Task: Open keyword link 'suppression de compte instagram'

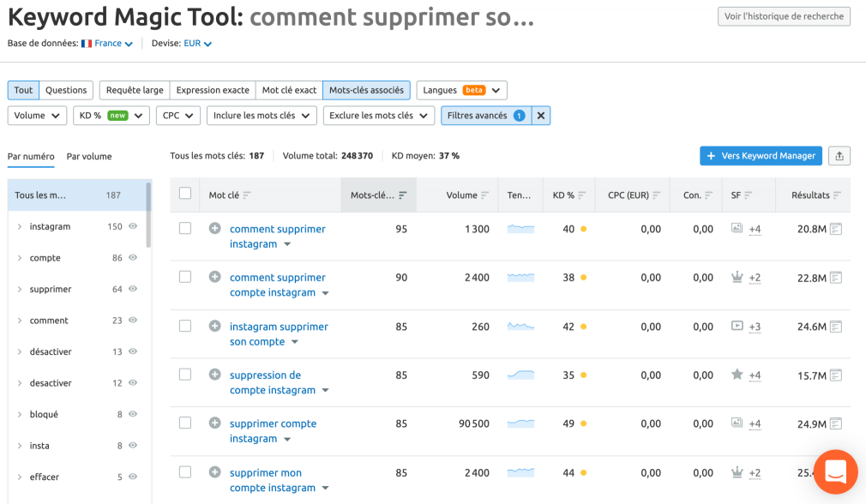Action: [x=273, y=382]
